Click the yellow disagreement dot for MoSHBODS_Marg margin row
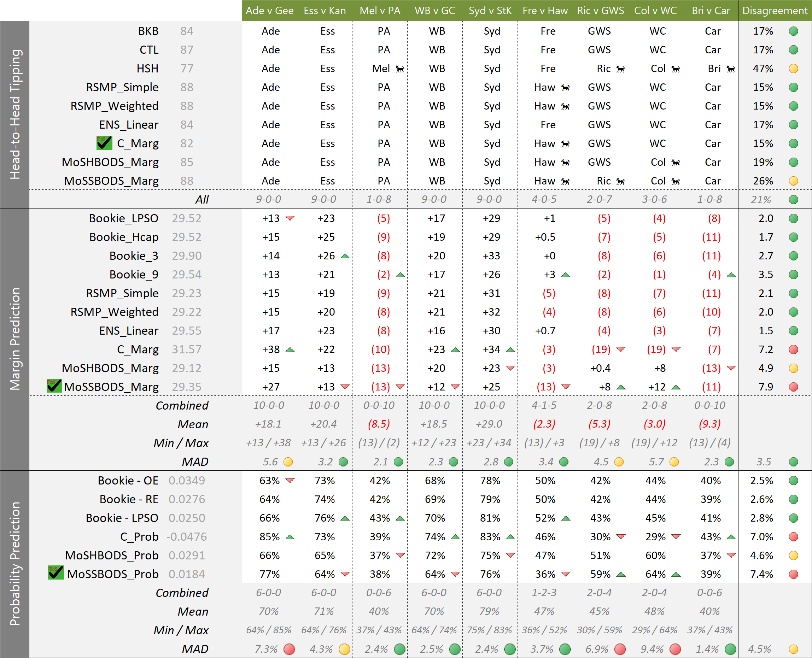Image resolution: width=812 pixels, height=658 pixels. click(793, 368)
